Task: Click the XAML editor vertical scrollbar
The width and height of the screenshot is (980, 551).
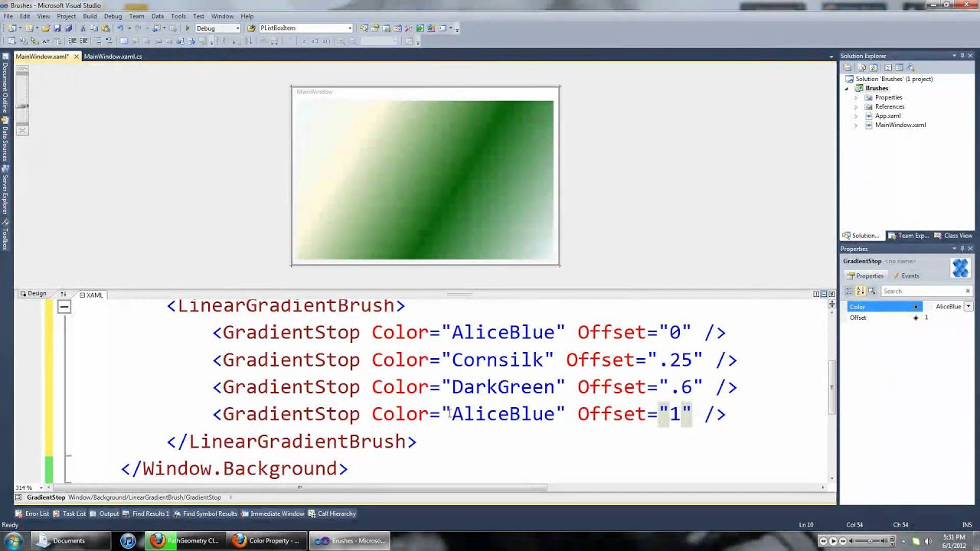Action: point(831,386)
